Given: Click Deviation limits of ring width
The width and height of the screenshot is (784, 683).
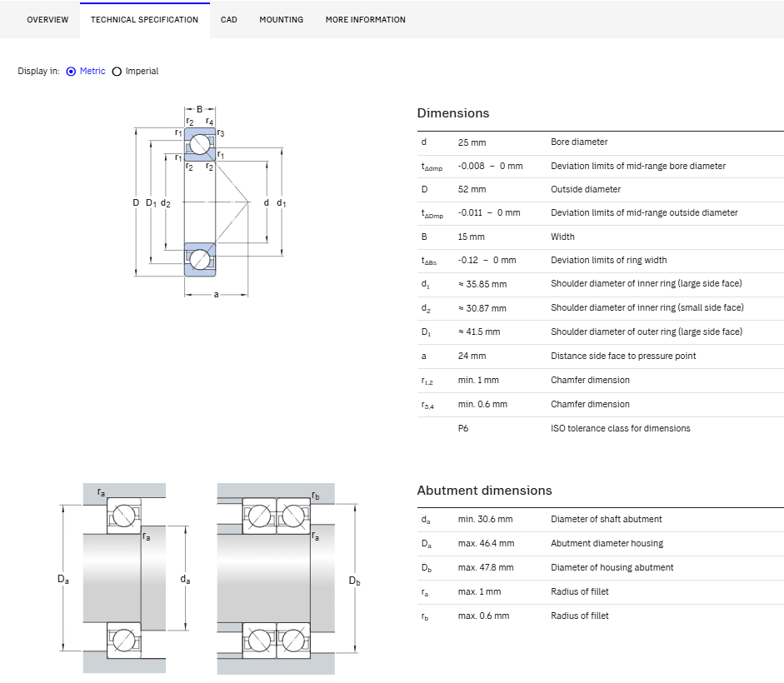Looking at the screenshot, I should tap(608, 261).
